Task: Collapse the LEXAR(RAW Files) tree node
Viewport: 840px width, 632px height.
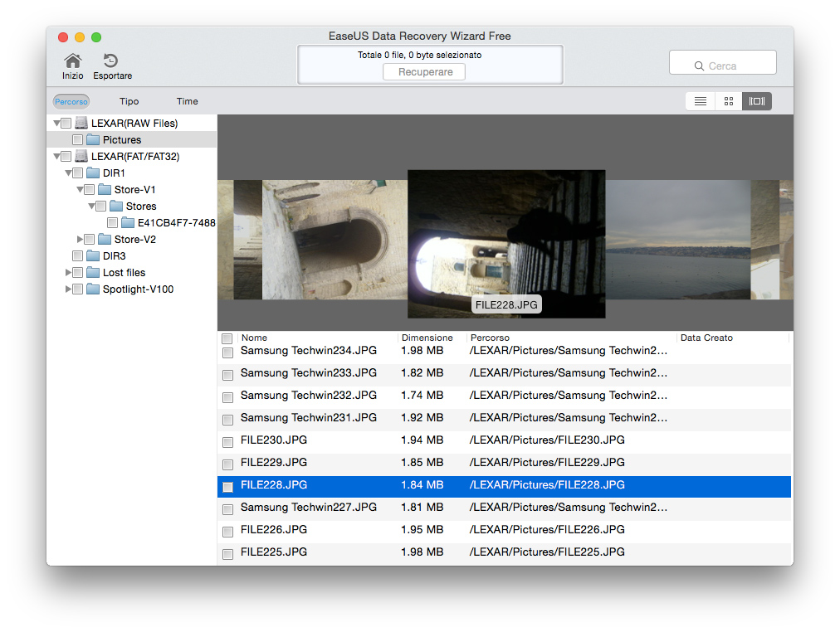Action: [x=56, y=123]
